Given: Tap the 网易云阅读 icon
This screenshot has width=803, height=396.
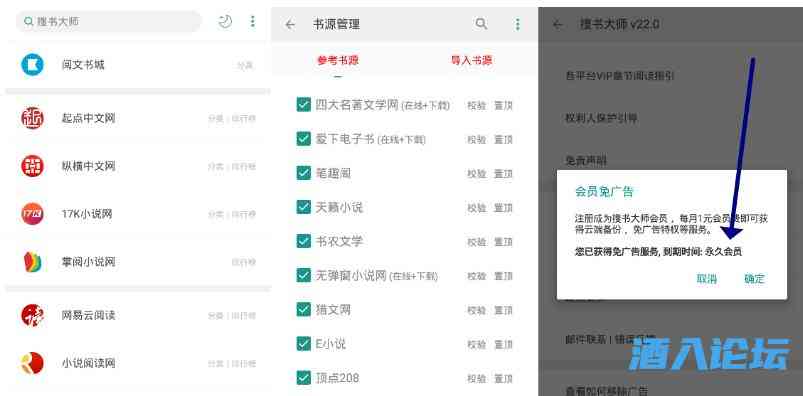Looking at the screenshot, I should [x=32, y=315].
